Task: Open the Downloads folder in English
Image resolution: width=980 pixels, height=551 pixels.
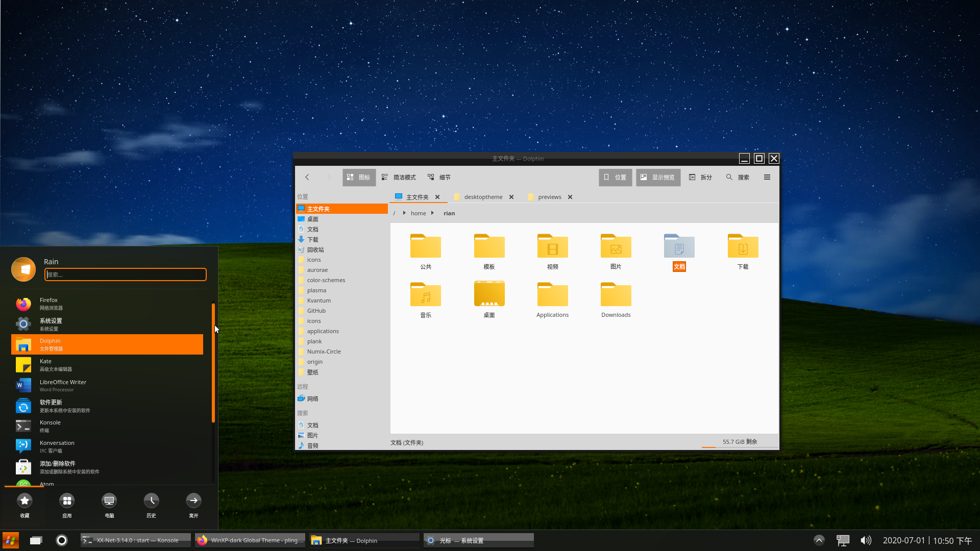Action: click(616, 300)
